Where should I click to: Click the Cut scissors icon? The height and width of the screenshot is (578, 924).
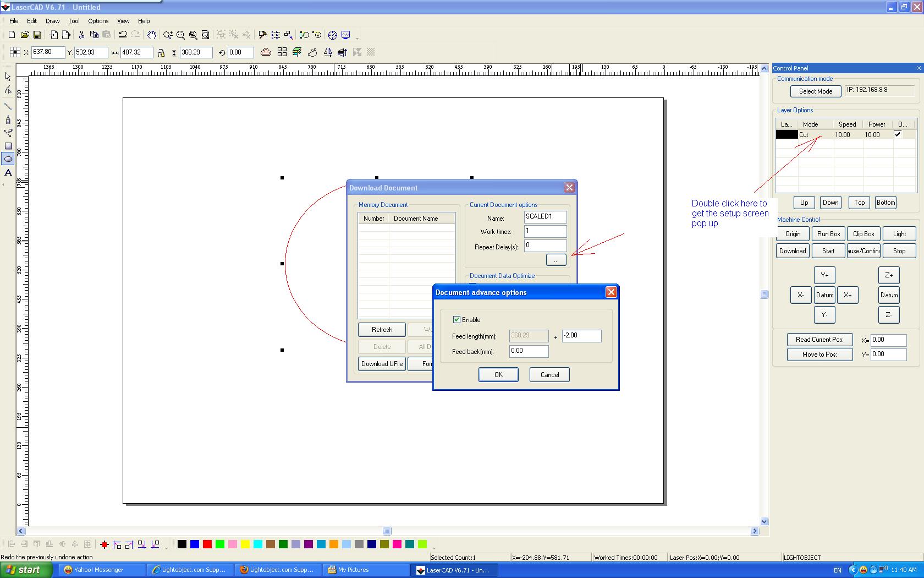point(81,35)
